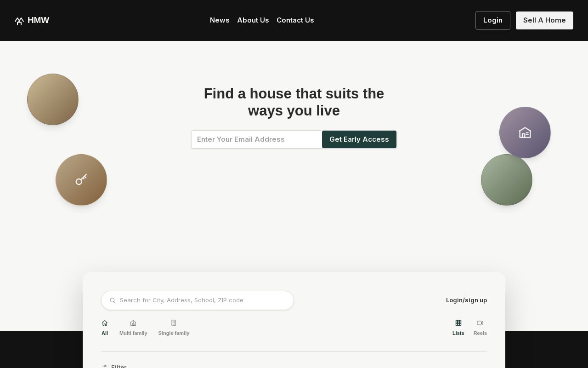The width and height of the screenshot is (588, 368).
Task: Click the Sell A Home button
Action: [544, 20]
